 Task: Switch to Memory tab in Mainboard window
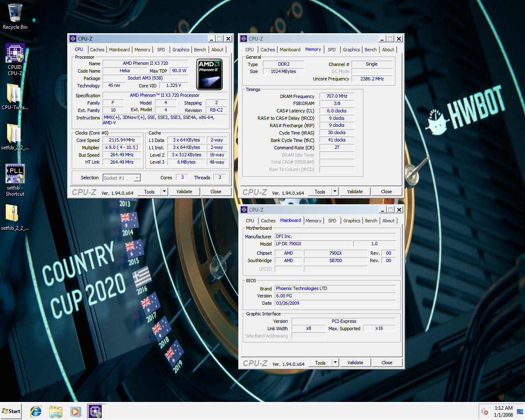point(313,221)
